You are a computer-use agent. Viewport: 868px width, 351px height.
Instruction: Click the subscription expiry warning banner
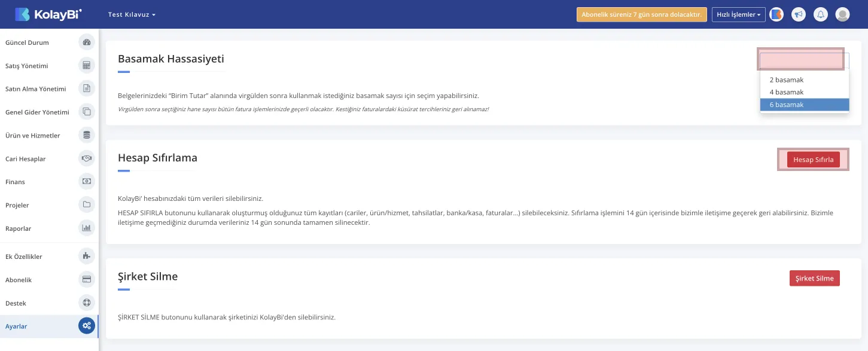click(642, 14)
